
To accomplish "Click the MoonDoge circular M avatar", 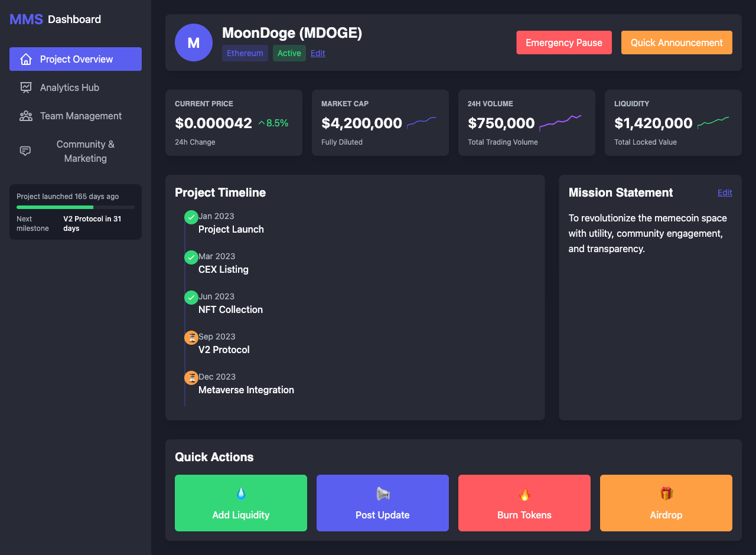I will 193,42.
